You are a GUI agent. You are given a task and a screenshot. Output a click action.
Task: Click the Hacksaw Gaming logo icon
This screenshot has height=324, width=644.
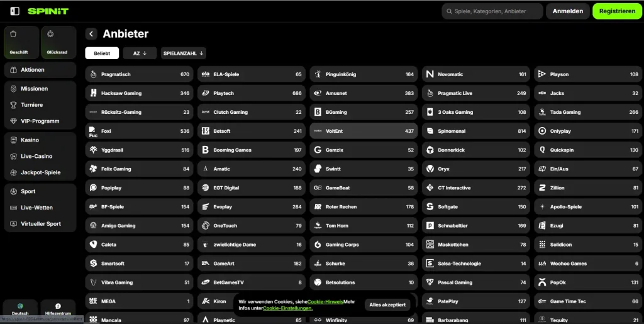pos(94,93)
